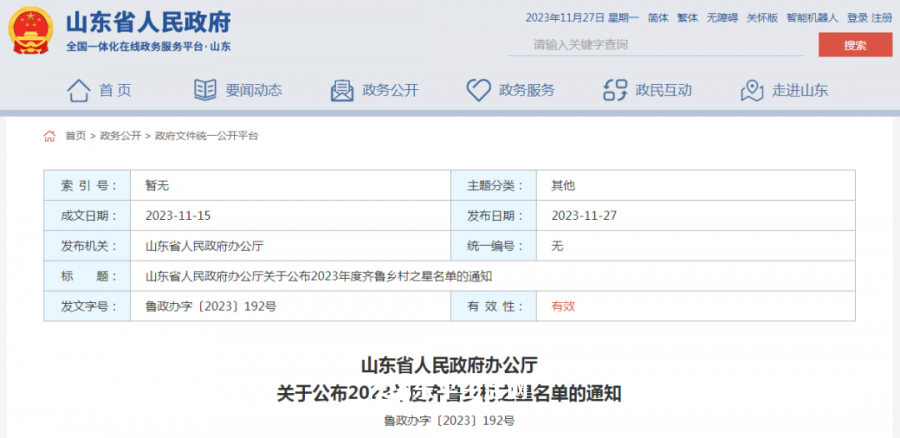Image resolution: width=900 pixels, height=438 pixels.
Task: Enable 无障碍 accessibility mode
Action: click(720, 18)
